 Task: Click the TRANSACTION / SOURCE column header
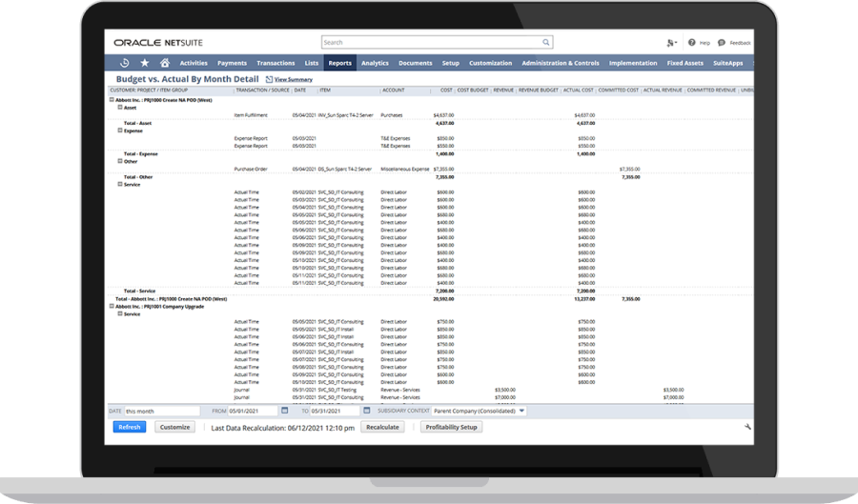(x=263, y=91)
